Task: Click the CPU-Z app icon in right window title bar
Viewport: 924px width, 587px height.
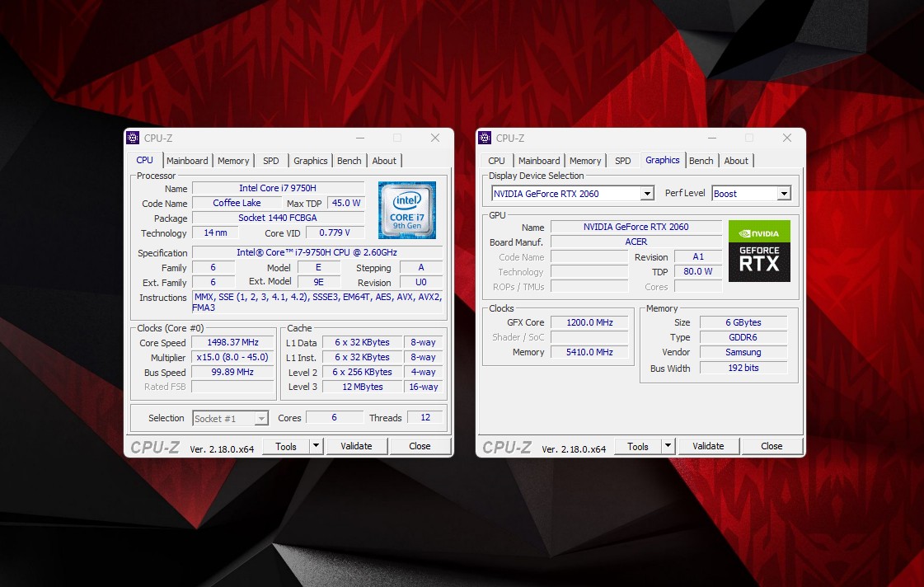Action: coord(485,138)
